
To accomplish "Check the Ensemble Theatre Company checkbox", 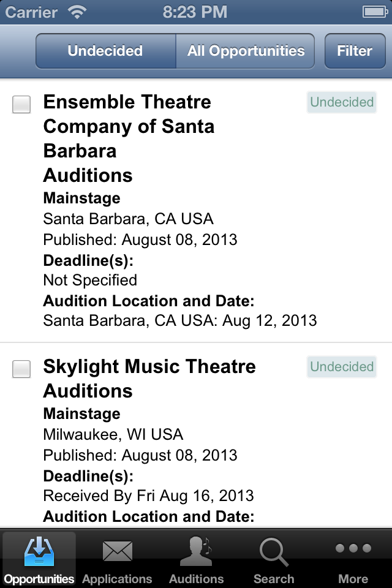I will (x=21, y=104).
